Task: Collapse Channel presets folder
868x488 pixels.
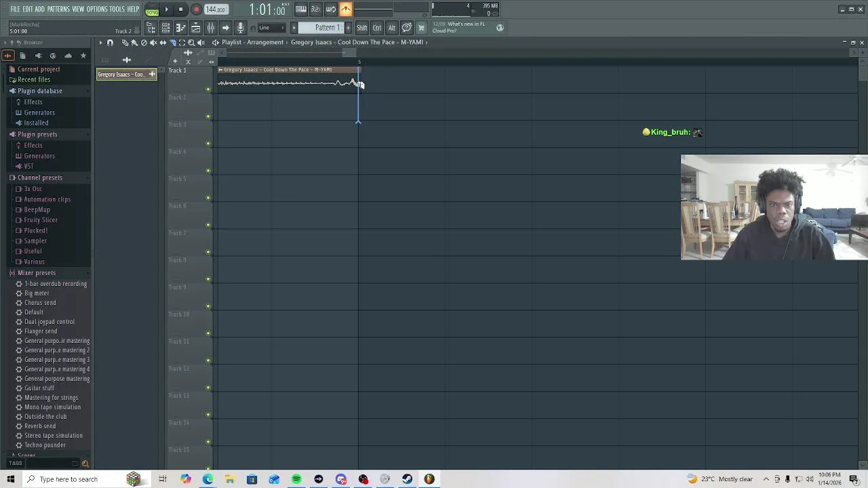Action: 39,178
